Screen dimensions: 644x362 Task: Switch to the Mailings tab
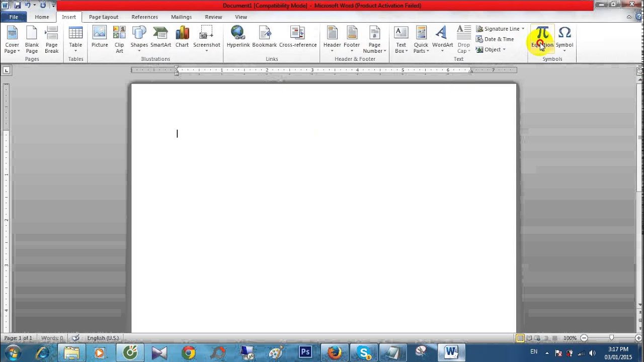181,17
